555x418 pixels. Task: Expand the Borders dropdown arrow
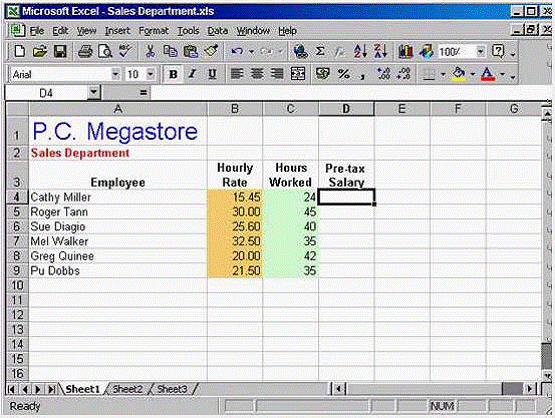click(442, 74)
